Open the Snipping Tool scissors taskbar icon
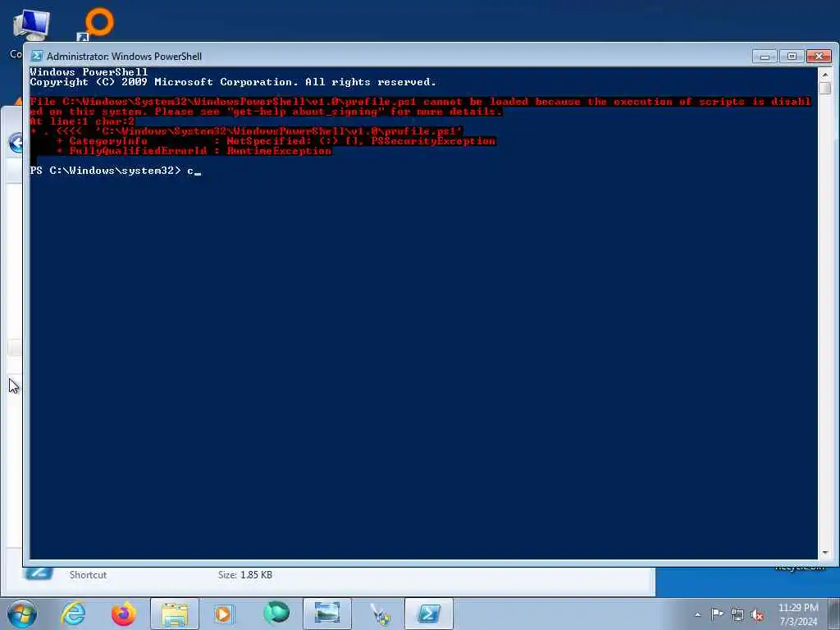 (380, 614)
